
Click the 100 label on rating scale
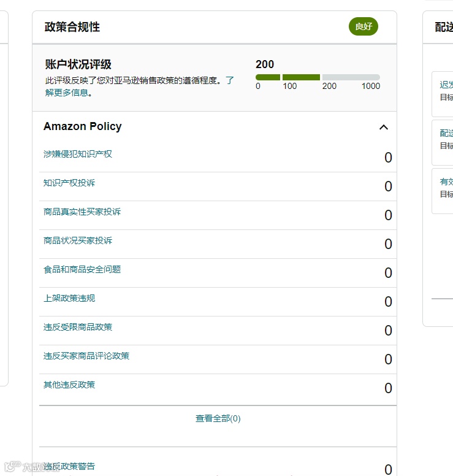[290, 86]
